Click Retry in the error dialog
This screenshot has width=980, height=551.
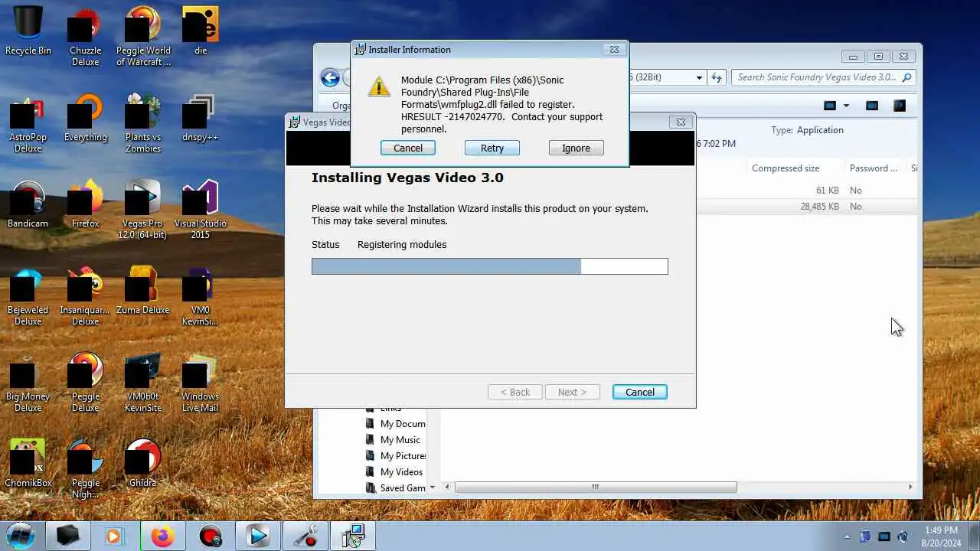point(492,148)
